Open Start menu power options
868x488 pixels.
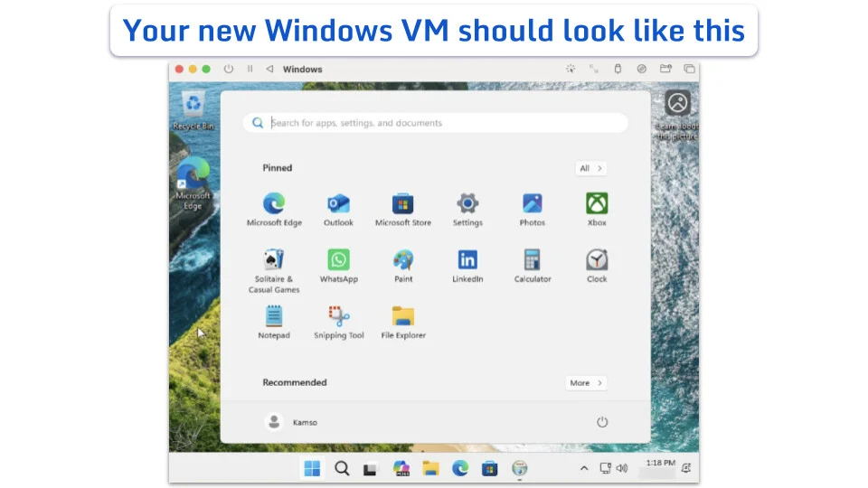tap(602, 422)
